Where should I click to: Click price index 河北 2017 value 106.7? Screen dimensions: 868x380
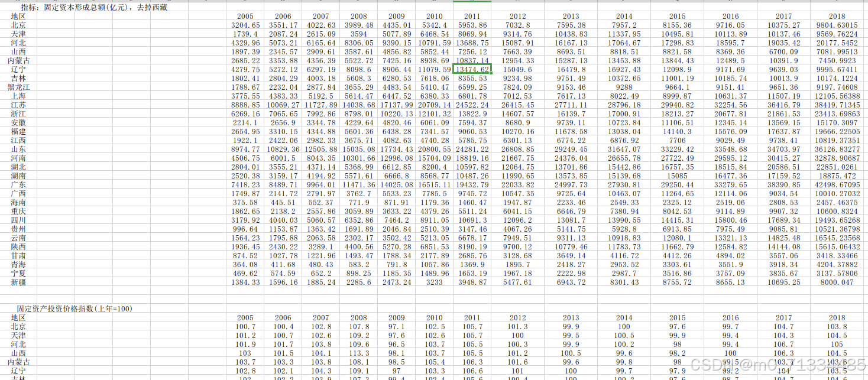point(784,344)
